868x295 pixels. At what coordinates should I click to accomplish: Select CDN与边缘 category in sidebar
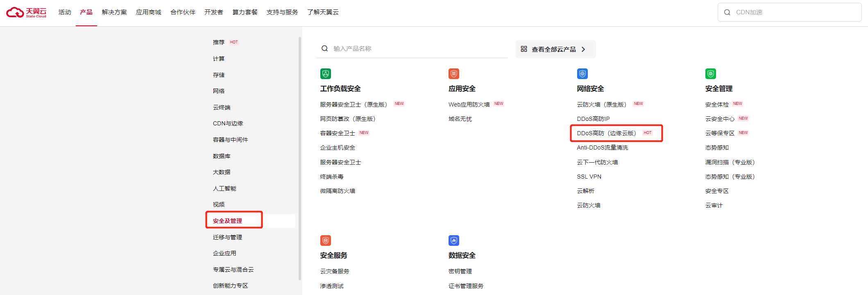pos(228,123)
